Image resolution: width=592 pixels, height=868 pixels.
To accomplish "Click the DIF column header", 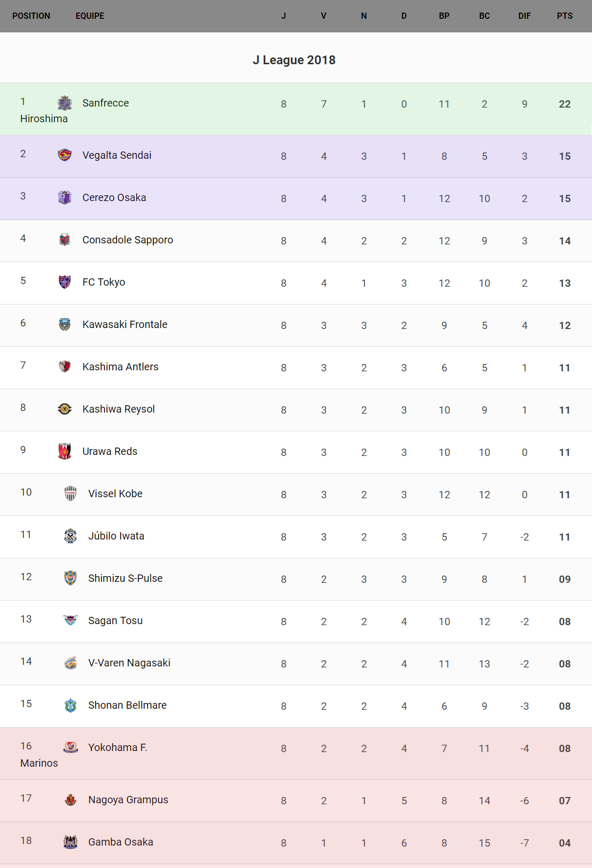I will click(x=524, y=16).
